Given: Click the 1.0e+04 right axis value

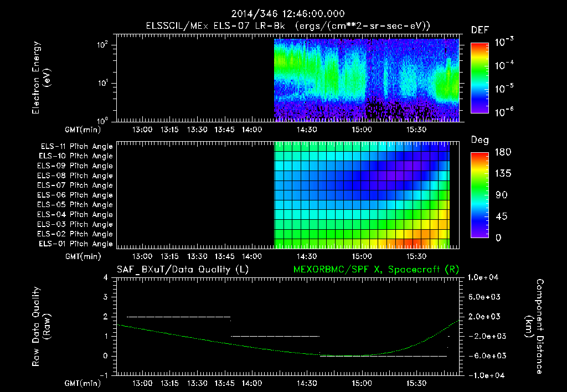Looking at the screenshot, I should (483, 277).
